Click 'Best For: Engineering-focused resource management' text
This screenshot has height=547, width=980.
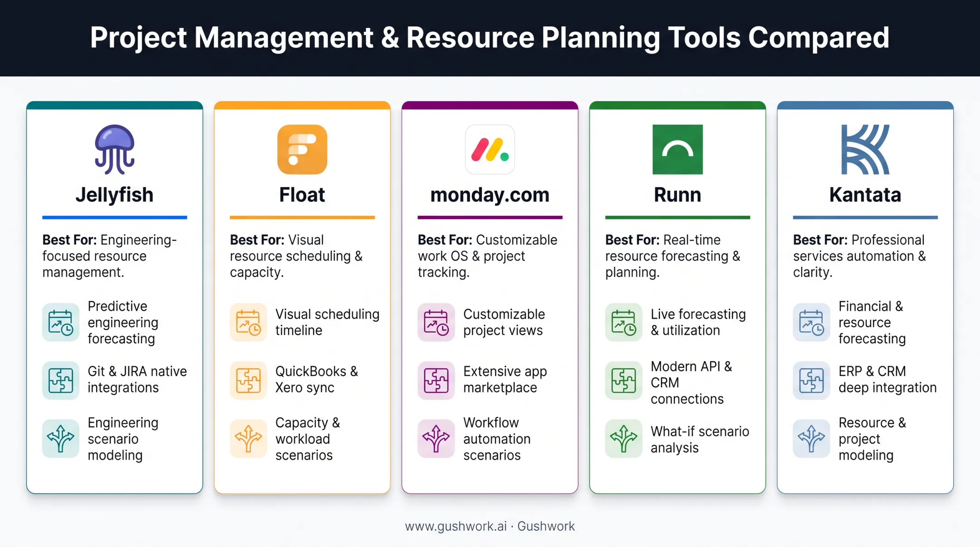pyautogui.click(x=110, y=256)
